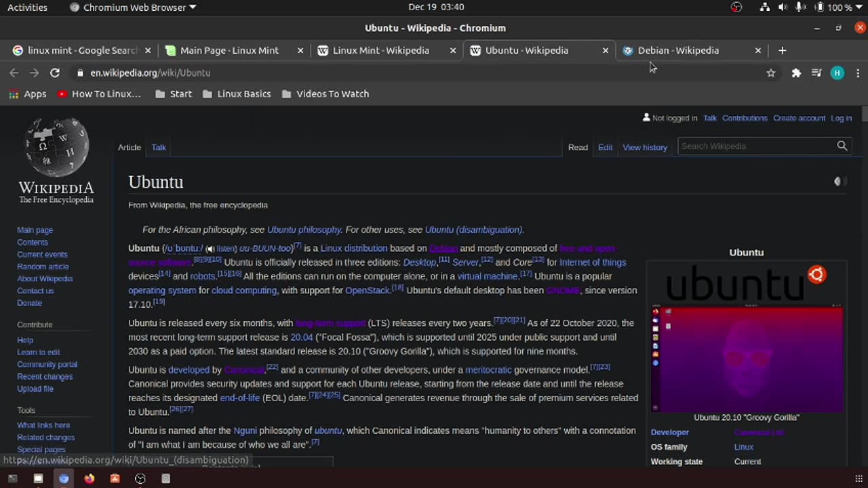Bookmark this page with the star icon
This screenshot has width=868, height=488.
771,73
